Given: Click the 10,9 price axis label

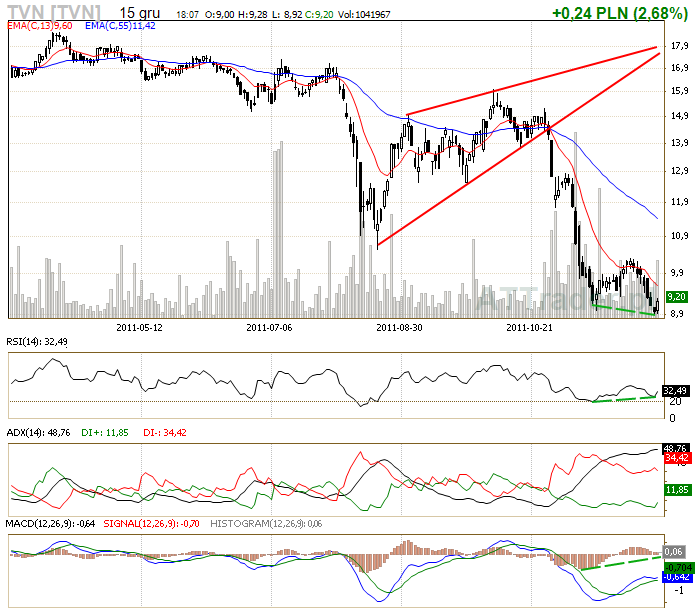Looking at the screenshot, I should pos(679,236).
